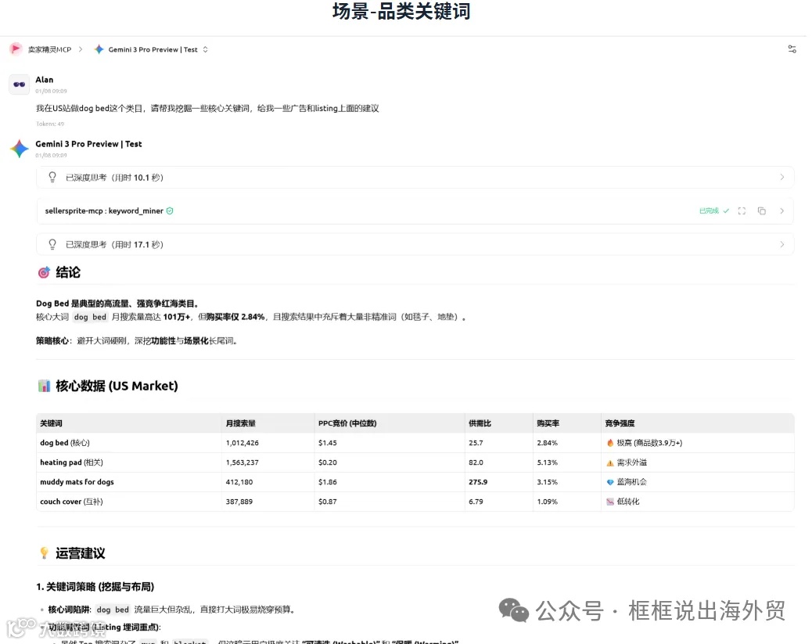Open the keyword_miner result in fullscreen view

[742, 210]
